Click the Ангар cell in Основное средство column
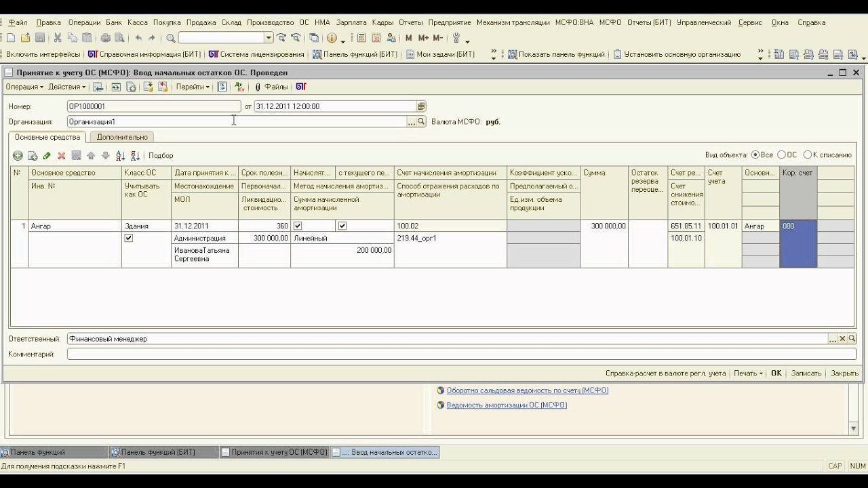The width and height of the screenshot is (868, 488). [75, 226]
